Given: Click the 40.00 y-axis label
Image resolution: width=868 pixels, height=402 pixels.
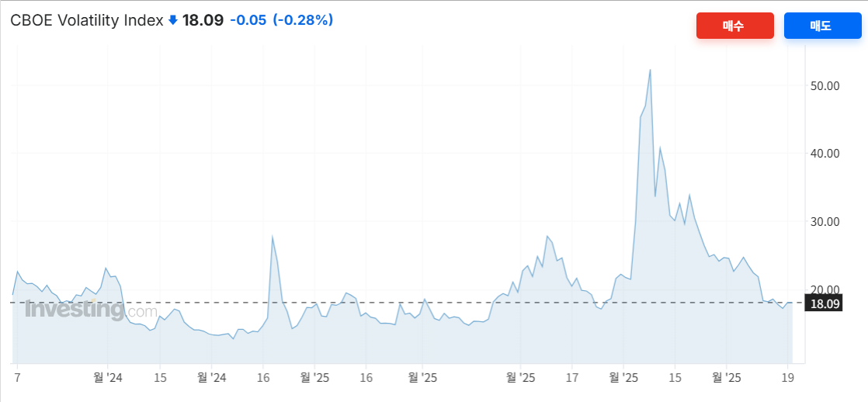Looking at the screenshot, I should tap(825, 154).
